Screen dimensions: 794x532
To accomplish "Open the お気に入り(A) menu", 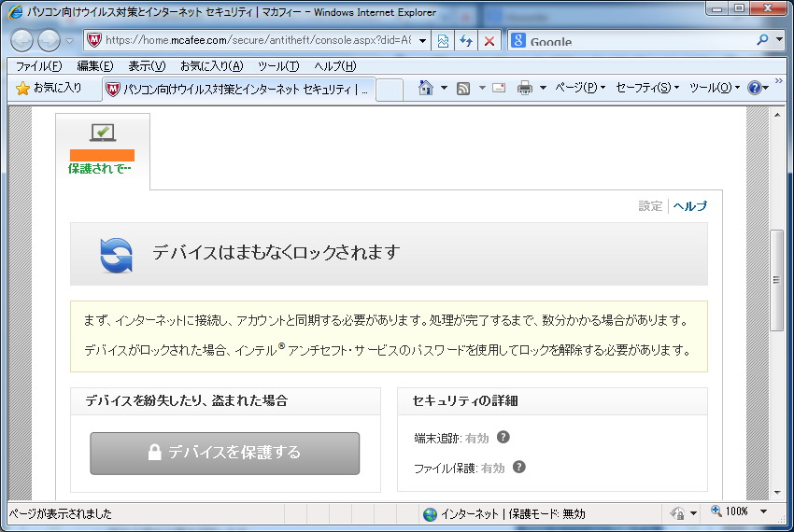I will (x=212, y=66).
